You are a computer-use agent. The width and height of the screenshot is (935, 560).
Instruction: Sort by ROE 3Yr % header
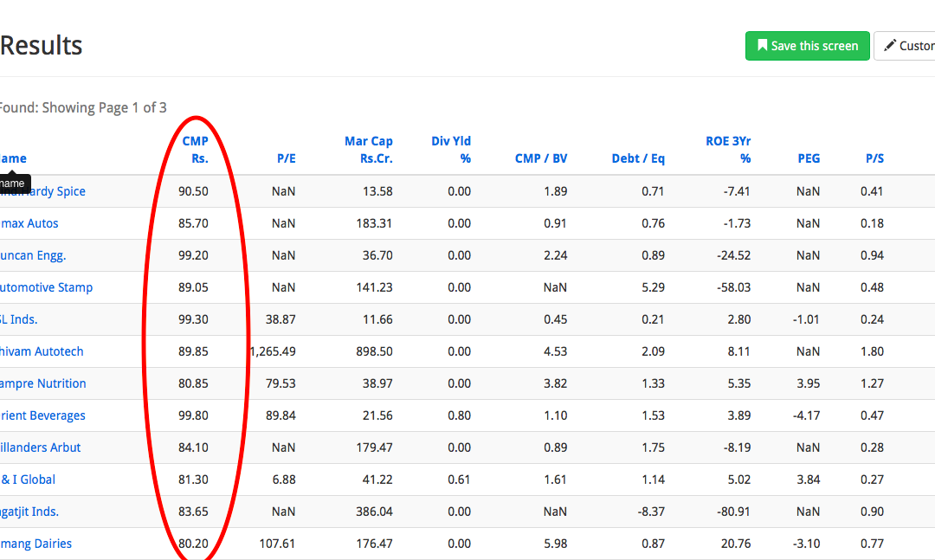tap(728, 150)
